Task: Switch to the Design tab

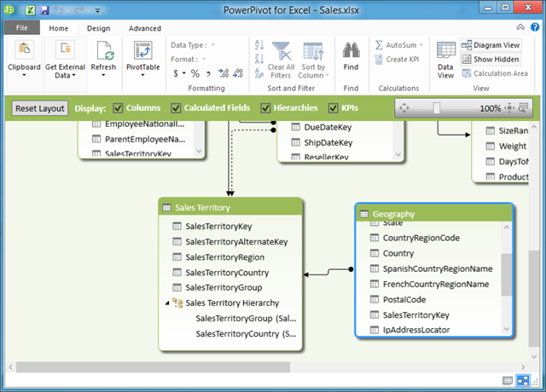Action: (99, 28)
